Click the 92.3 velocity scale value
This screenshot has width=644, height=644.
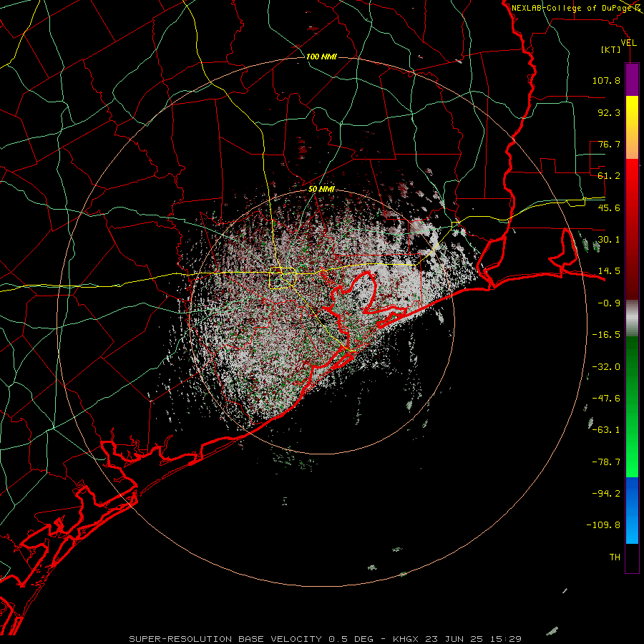[609, 112]
